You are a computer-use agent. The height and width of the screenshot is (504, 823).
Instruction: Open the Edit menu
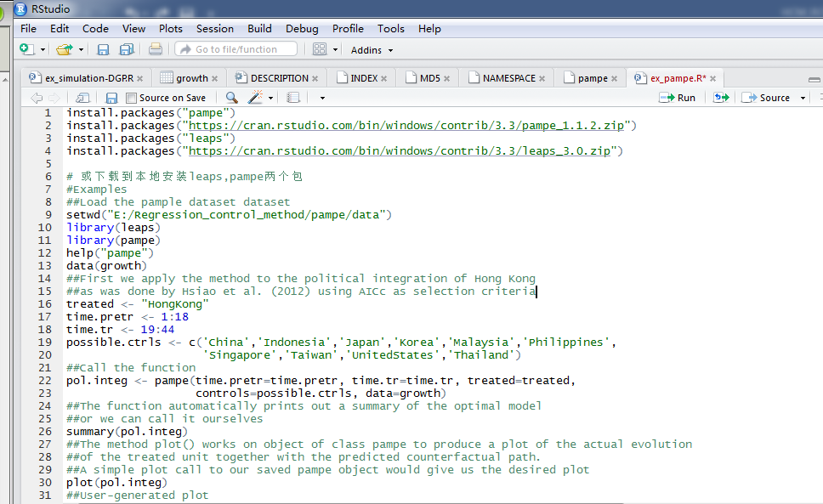tap(60, 29)
